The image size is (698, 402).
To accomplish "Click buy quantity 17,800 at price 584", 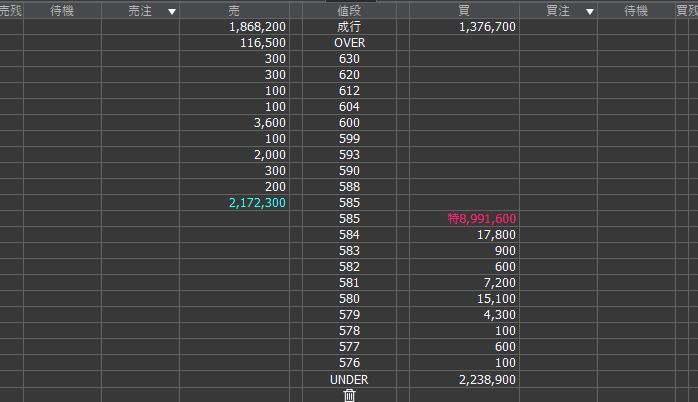I will (496, 236).
